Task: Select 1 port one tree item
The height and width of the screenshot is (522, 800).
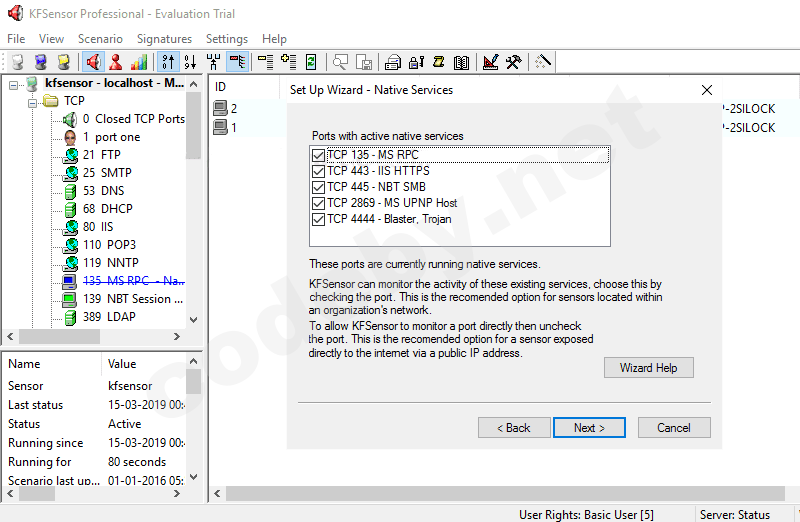Action: click(x=111, y=137)
